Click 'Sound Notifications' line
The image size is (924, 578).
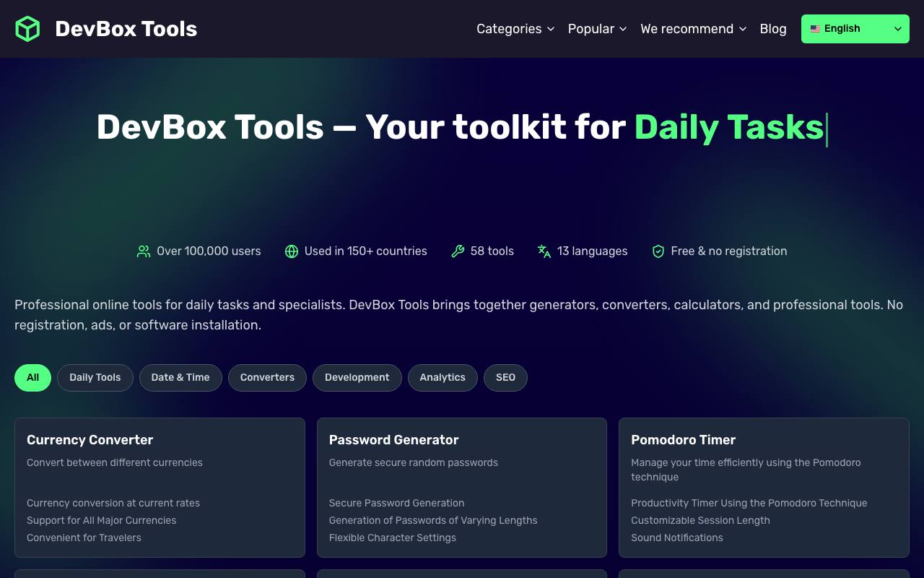(x=677, y=538)
